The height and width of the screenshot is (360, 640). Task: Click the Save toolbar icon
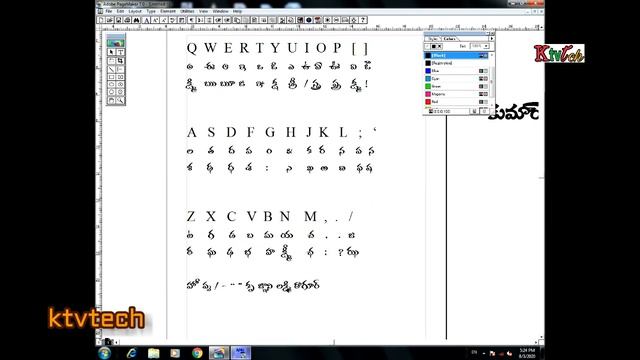tap(118, 20)
